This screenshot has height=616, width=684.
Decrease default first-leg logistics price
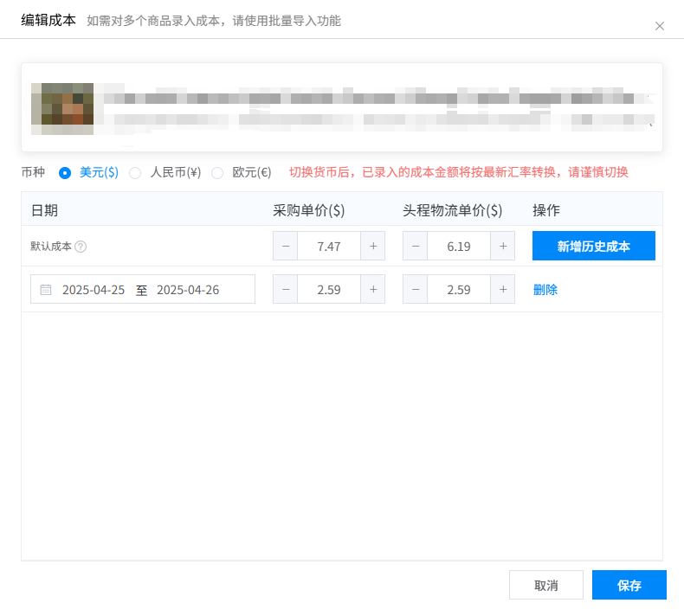click(x=416, y=247)
